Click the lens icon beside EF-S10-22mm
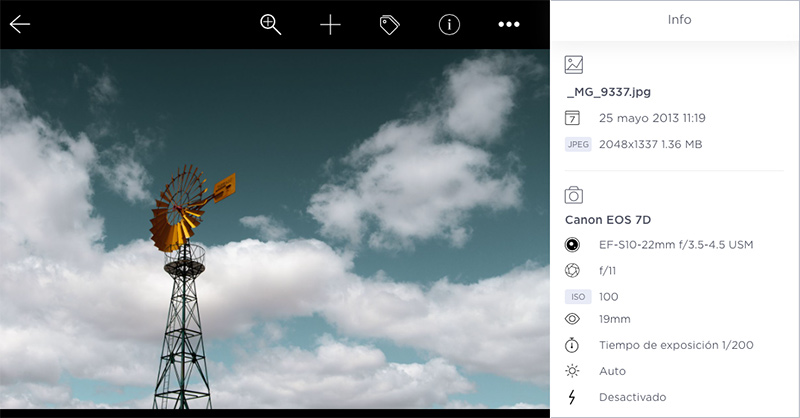The width and height of the screenshot is (800, 418). coord(572,245)
